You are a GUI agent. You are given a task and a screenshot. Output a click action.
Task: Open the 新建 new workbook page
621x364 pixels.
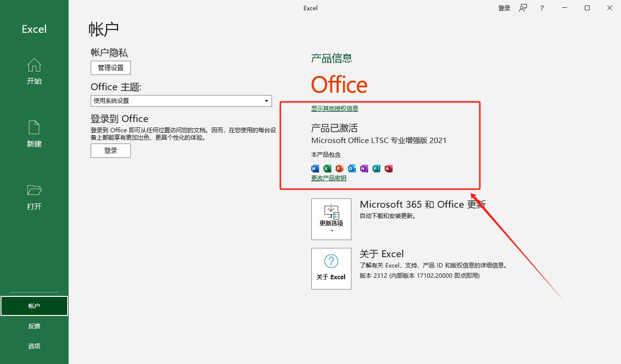click(34, 134)
